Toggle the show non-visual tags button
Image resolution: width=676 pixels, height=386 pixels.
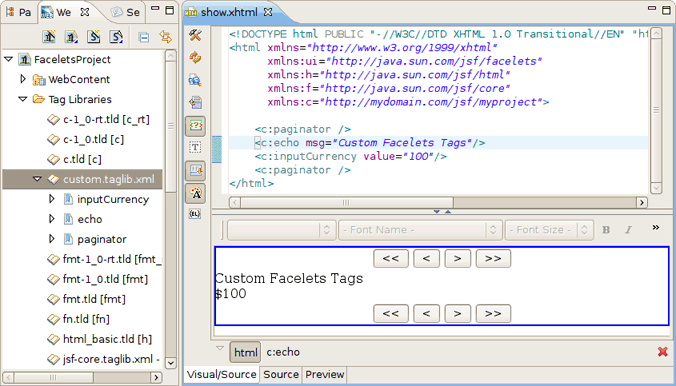pyautogui.click(x=195, y=126)
